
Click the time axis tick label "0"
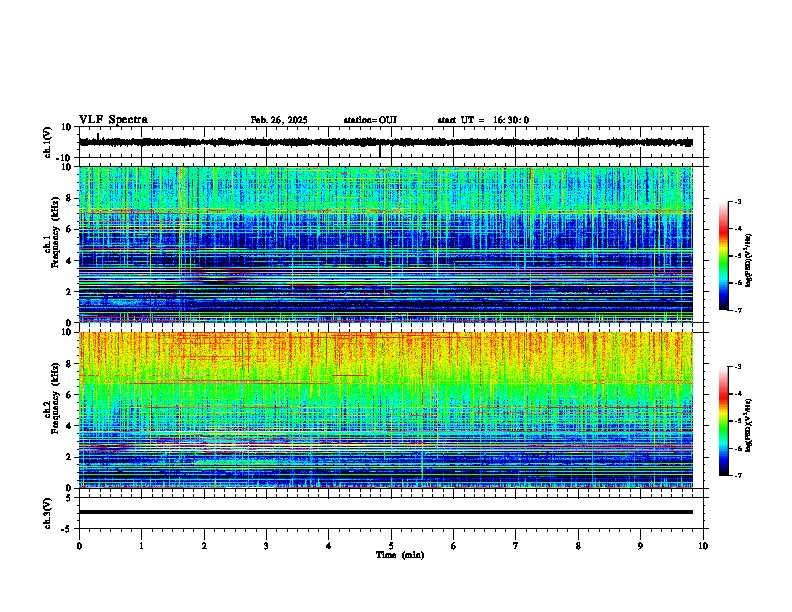79,546
